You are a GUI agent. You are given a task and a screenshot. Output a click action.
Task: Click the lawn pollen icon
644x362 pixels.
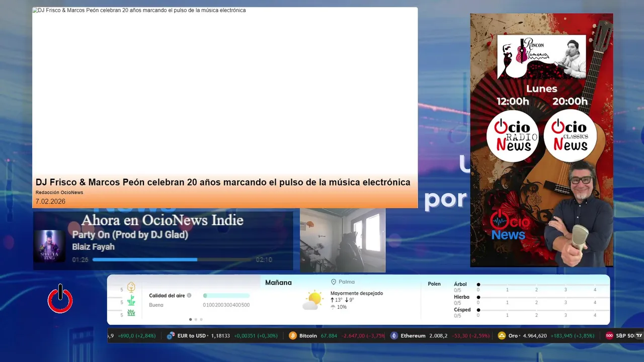[131, 313]
